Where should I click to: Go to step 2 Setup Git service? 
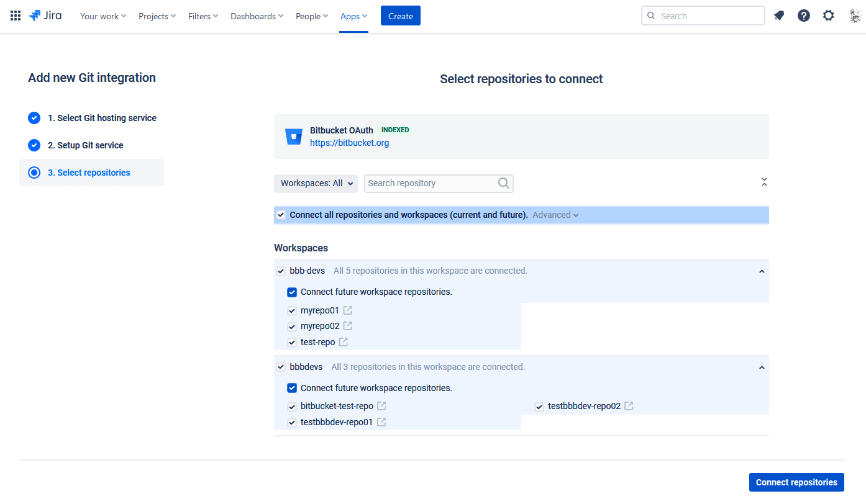coord(86,145)
